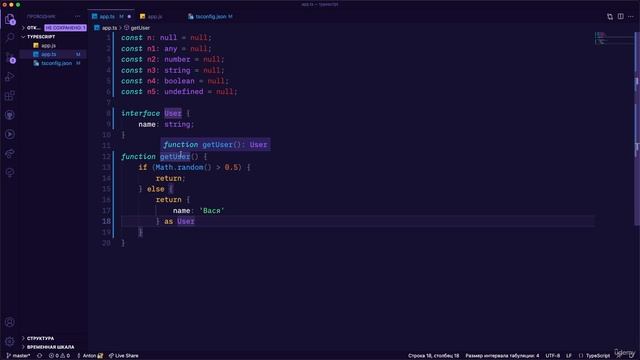Viewport: 640px width, 360px height.
Task: Click the getUser function name on line 12
Action: pos(175,157)
